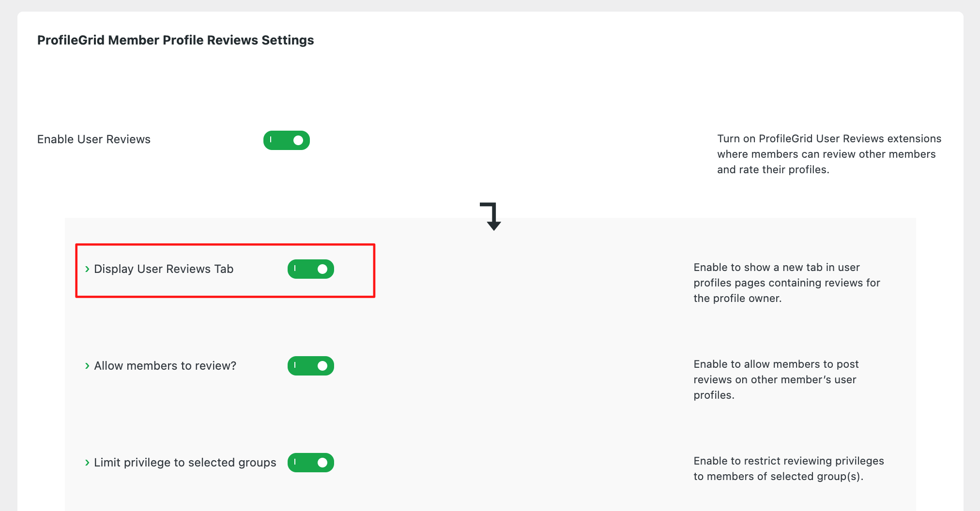Click the Allow members to review? label
Image resolution: width=980 pixels, height=511 pixels.
(x=165, y=366)
